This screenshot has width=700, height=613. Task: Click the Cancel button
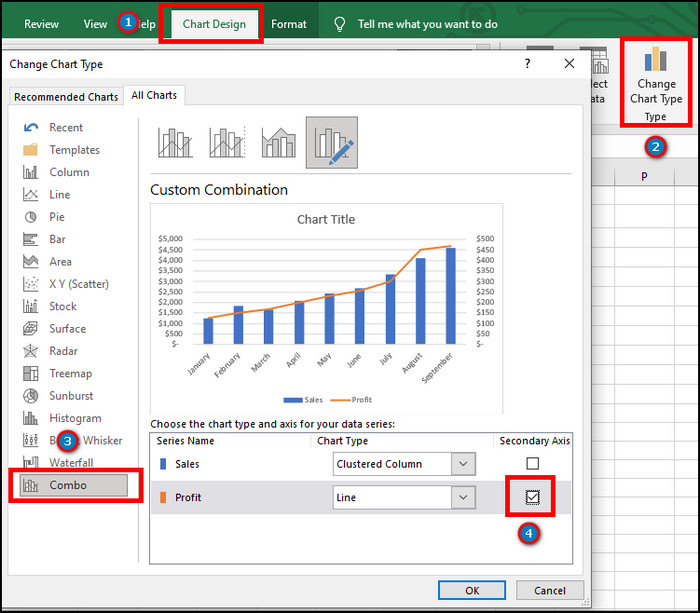tap(550, 590)
